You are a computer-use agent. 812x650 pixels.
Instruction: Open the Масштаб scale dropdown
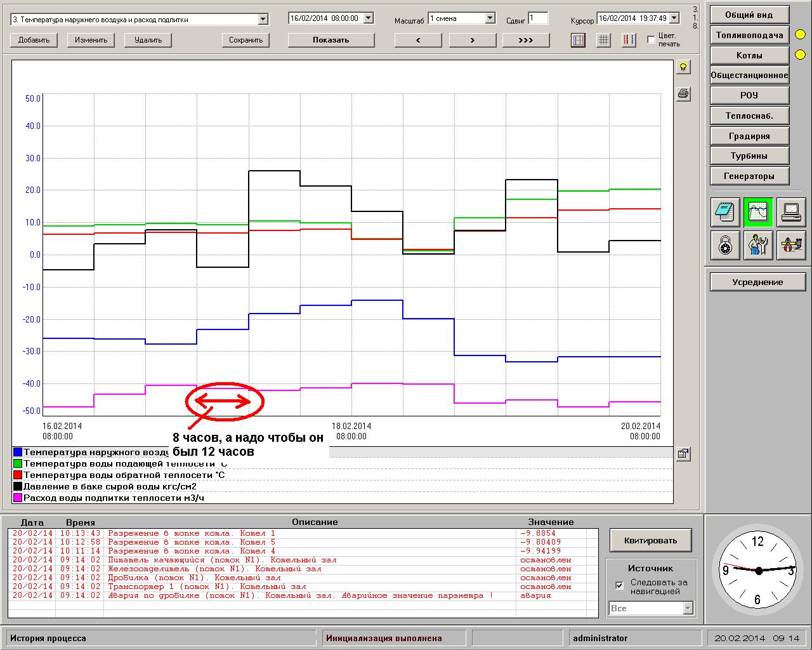pos(490,18)
